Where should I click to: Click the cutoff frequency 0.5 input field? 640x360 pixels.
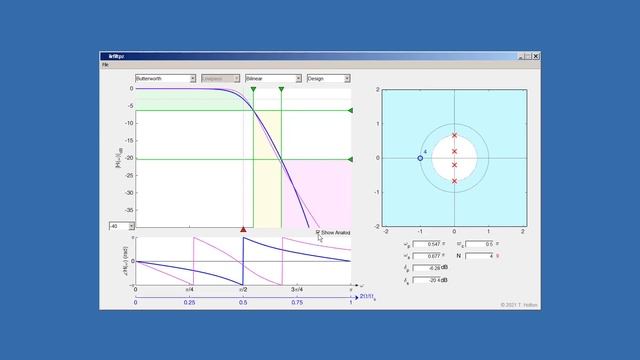click(480, 244)
